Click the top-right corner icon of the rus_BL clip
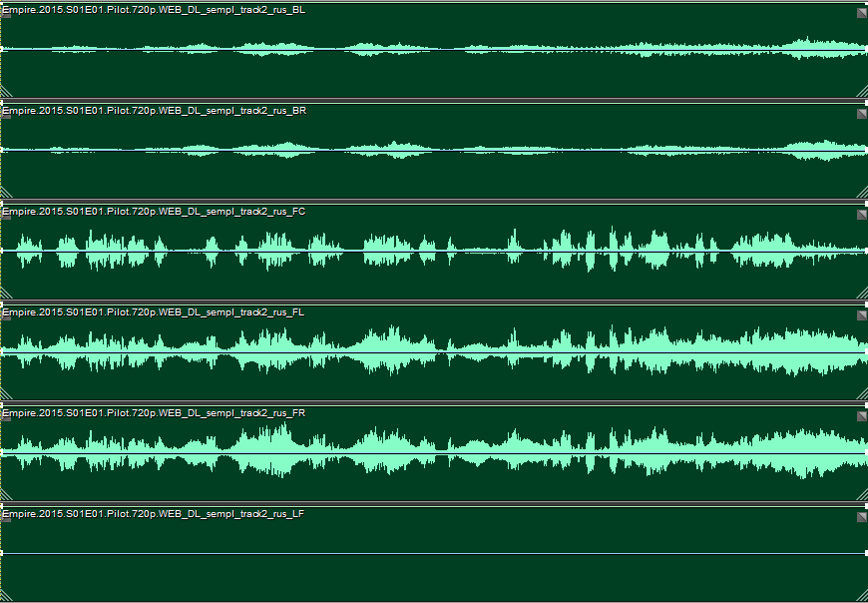Image resolution: width=868 pixels, height=603 pixels. (x=861, y=13)
